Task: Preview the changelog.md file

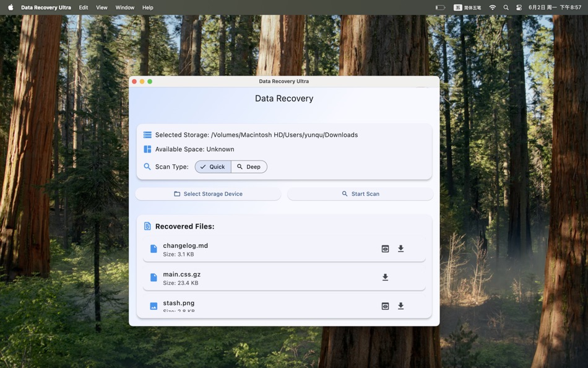Action: point(385,249)
